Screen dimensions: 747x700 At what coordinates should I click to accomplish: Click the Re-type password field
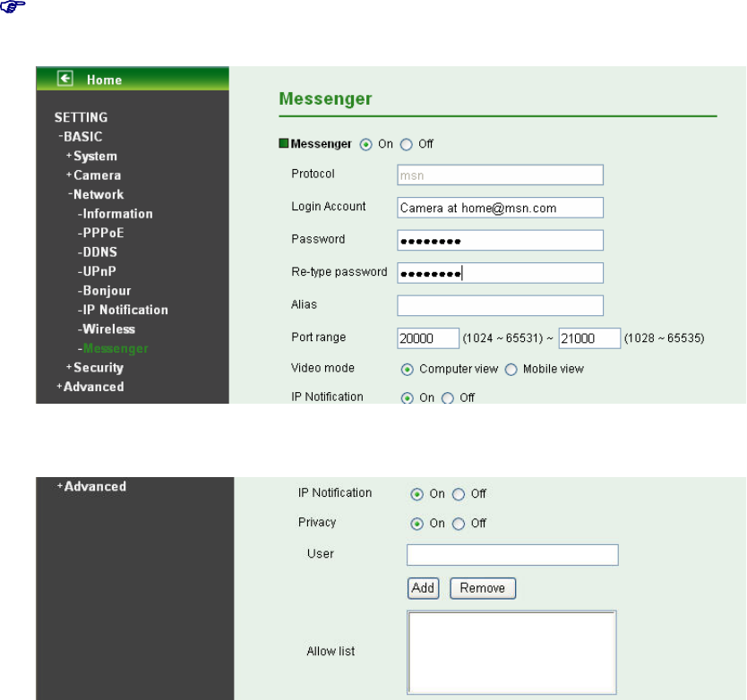[500, 273]
